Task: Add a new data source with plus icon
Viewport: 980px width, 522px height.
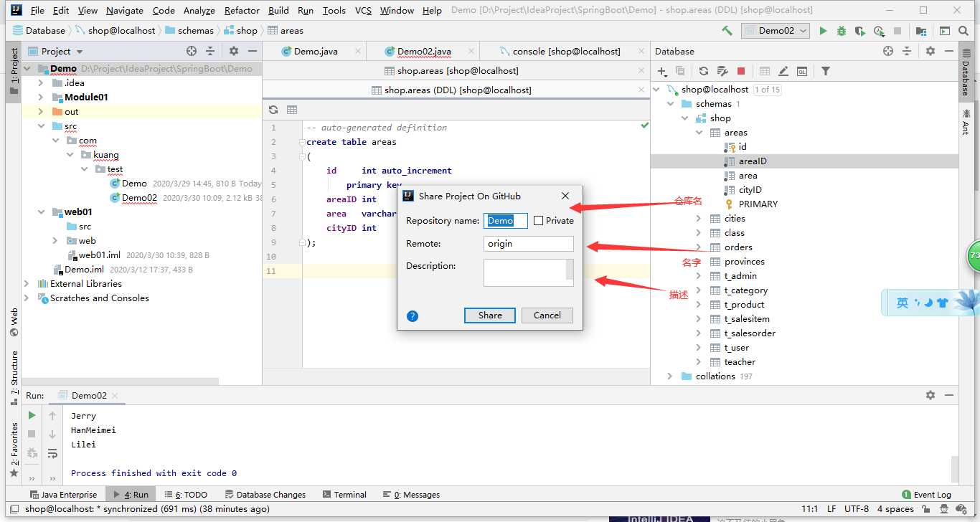Action: (x=661, y=71)
